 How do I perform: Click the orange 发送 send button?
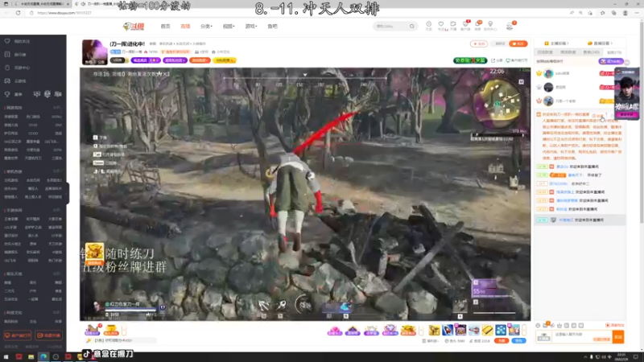click(x=618, y=336)
